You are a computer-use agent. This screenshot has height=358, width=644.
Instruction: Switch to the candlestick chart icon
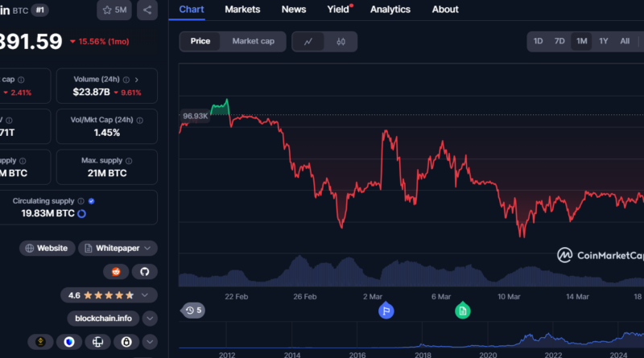[341, 41]
